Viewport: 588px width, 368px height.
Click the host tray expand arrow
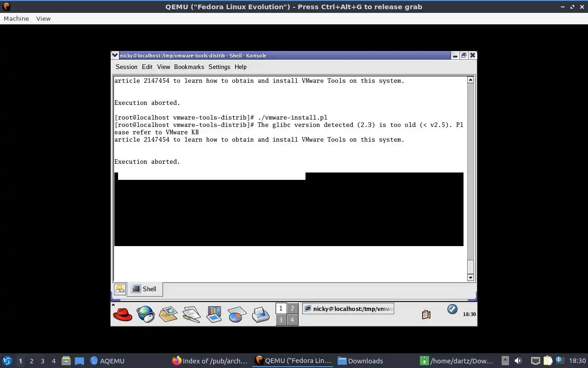click(505, 361)
